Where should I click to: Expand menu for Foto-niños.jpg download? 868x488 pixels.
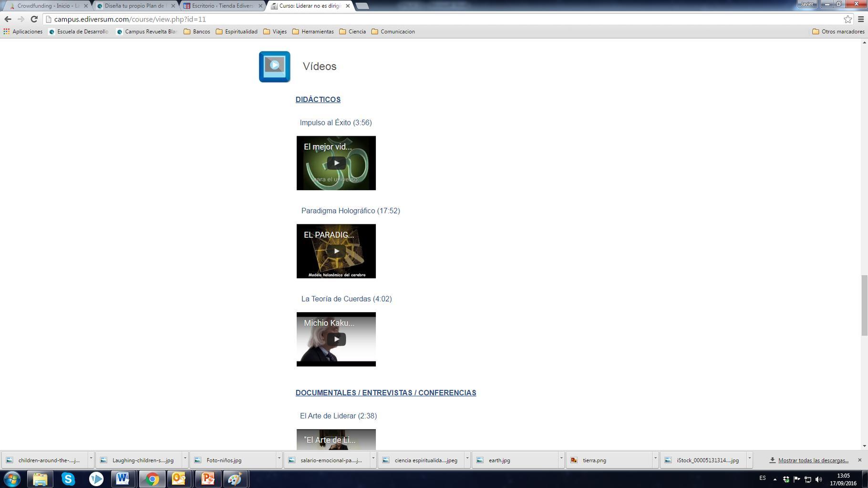coord(279,458)
